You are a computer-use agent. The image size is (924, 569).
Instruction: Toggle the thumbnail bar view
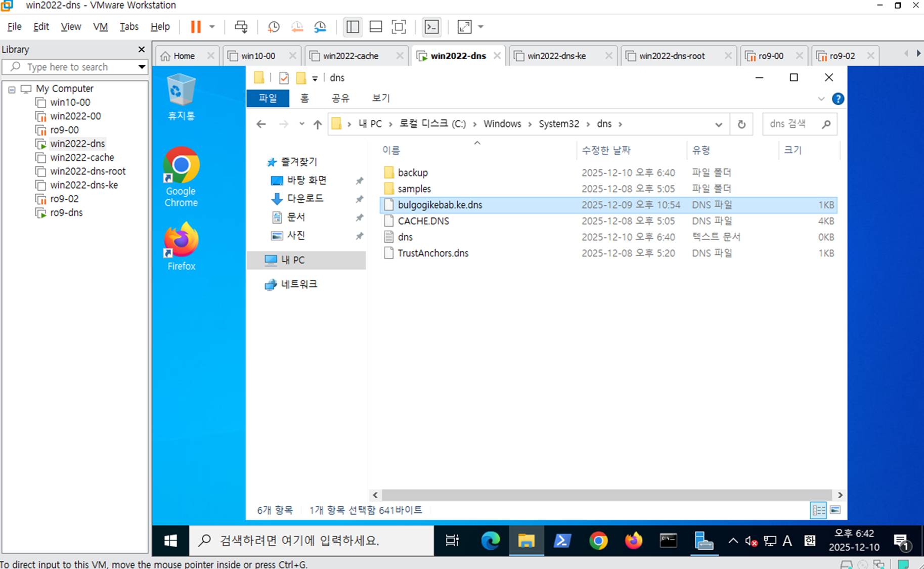tap(376, 27)
